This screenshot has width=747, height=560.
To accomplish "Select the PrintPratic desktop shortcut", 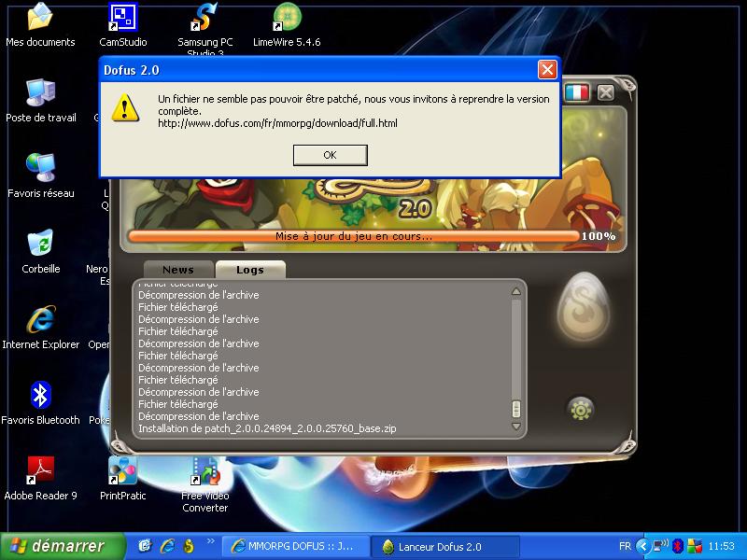I will click(x=123, y=478).
